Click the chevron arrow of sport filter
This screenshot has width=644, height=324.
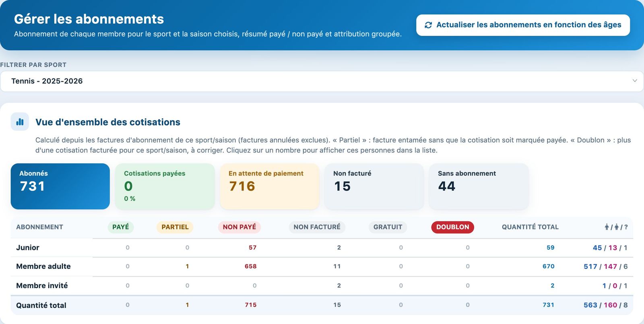[x=635, y=80]
